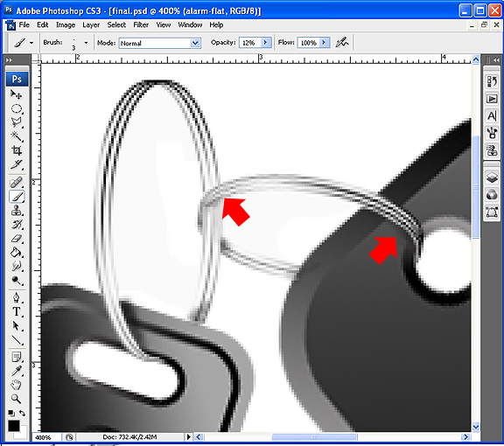This screenshot has height=446, width=504.
Task: Swap foreground and background colors
Action: click(x=22, y=413)
